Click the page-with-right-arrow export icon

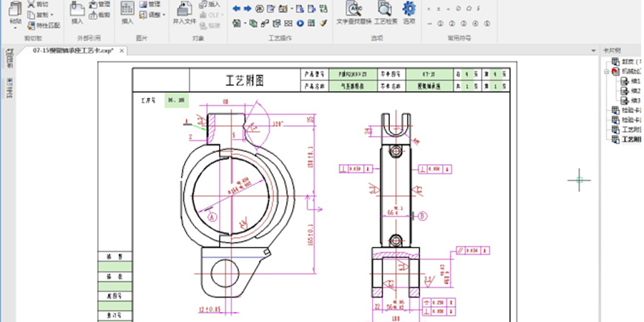(312, 9)
